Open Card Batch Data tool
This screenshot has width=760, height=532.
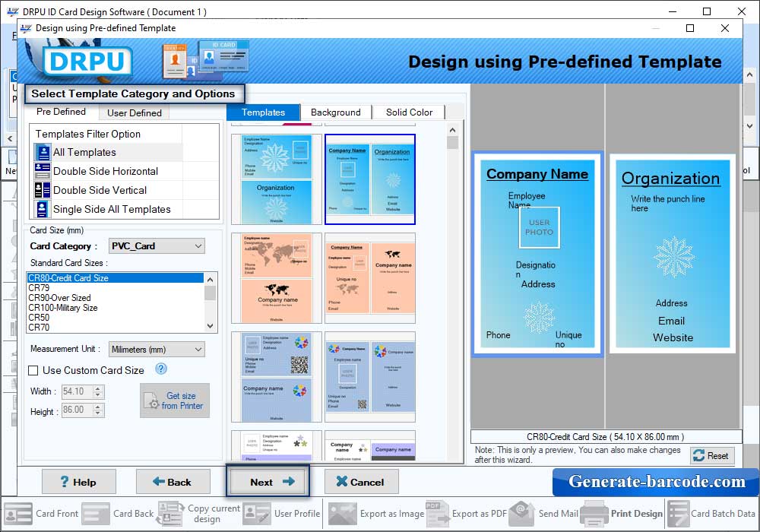(x=711, y=514)
